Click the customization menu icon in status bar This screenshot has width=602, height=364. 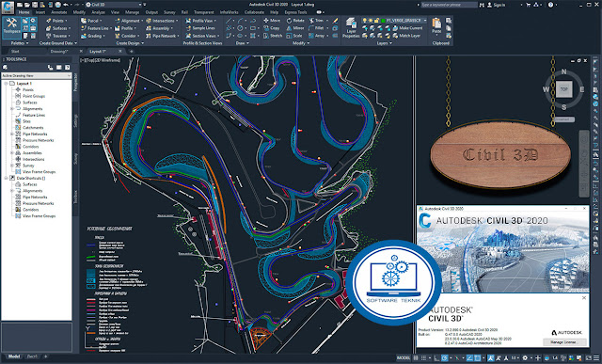[596, 357]
